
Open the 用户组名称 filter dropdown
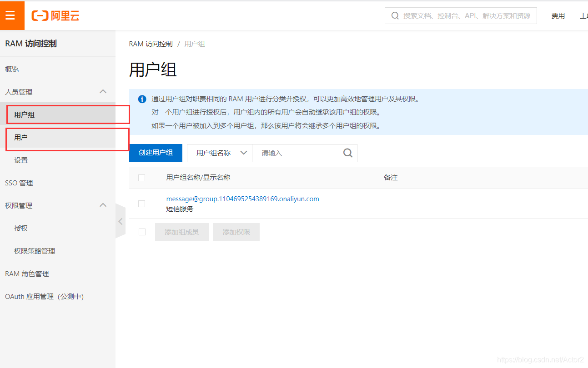(x=220, y=153)
